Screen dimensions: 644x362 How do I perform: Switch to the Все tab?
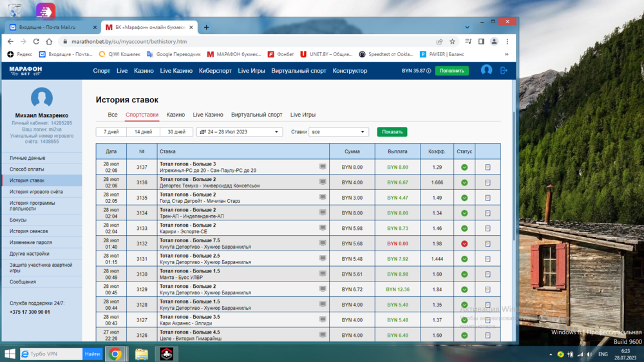click(x=113, y=115)
